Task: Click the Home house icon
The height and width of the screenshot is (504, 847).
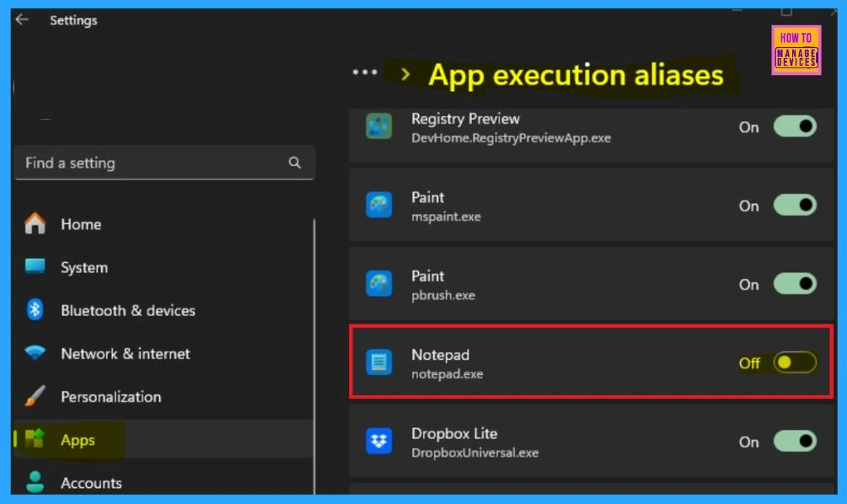Action: (35, 223)
